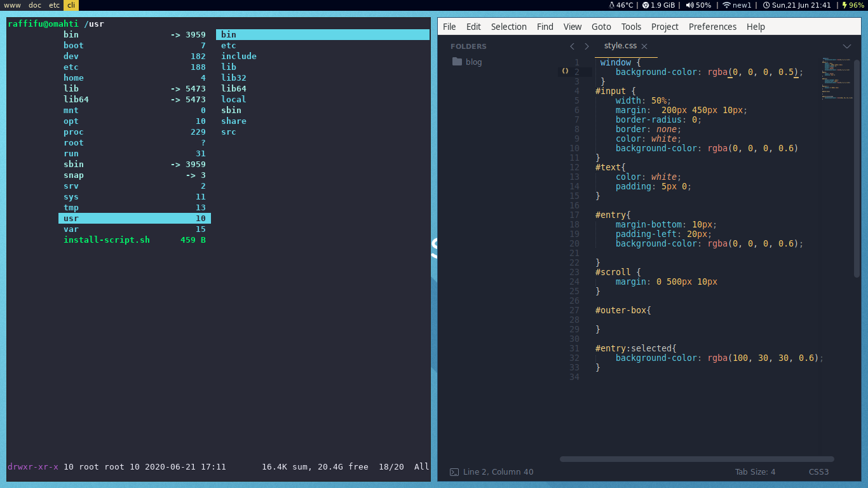The image size is (868, 488).
Task: Click Line 2, Column 40 status text
Action: (x=498, y=472)
